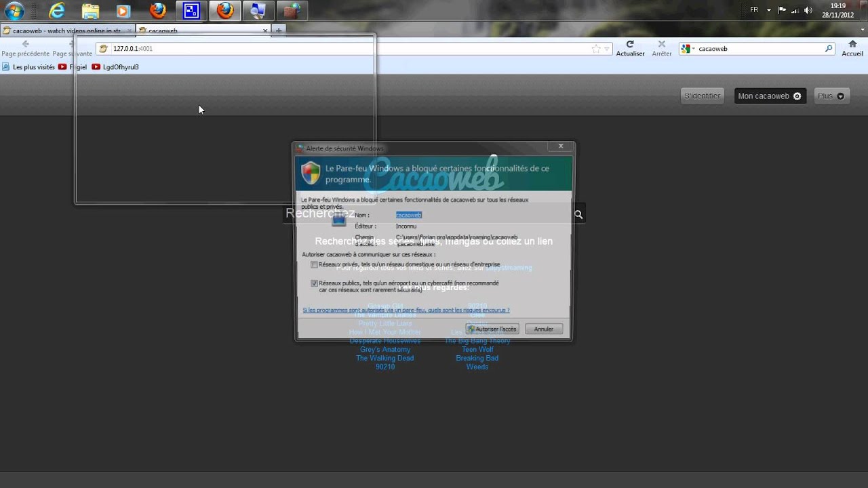
Task: Click the S'identifier login button
Action: (703, 96)
